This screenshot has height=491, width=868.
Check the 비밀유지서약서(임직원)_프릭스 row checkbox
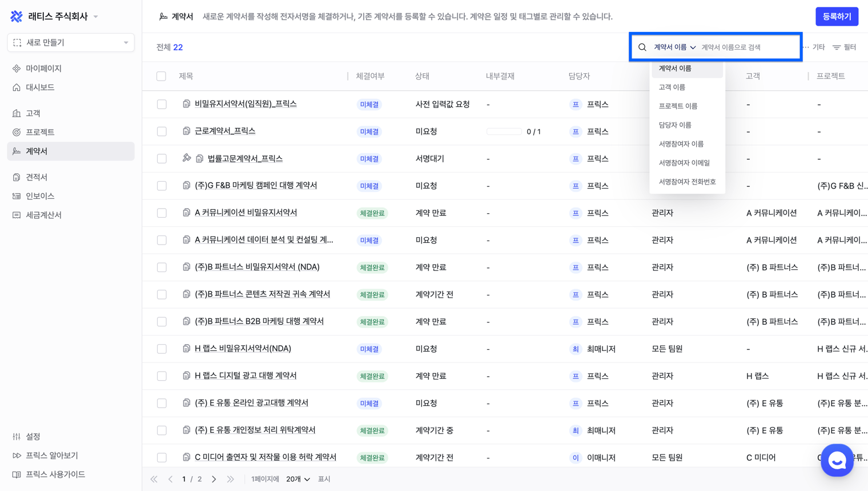click(162, 105)
